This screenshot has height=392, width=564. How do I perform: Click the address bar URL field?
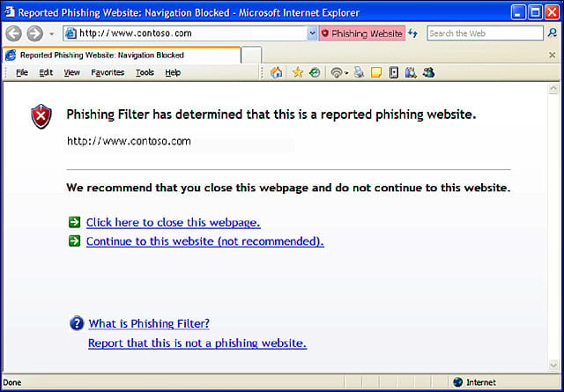point(192,33)
